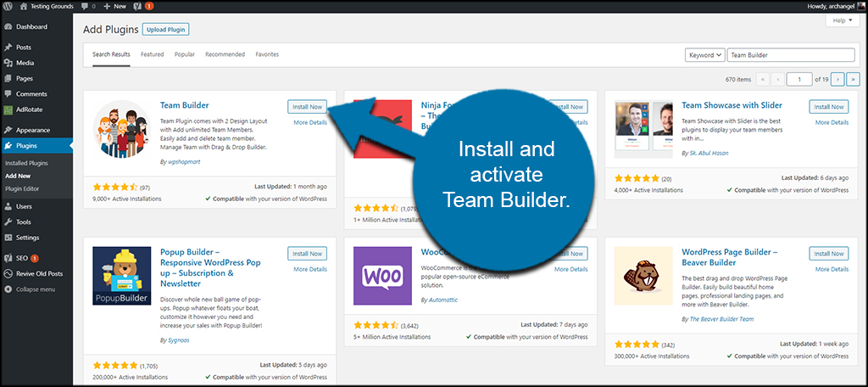Switch to the Recommended tab
The image size is (868, 387).
click(x=225, y=54)
